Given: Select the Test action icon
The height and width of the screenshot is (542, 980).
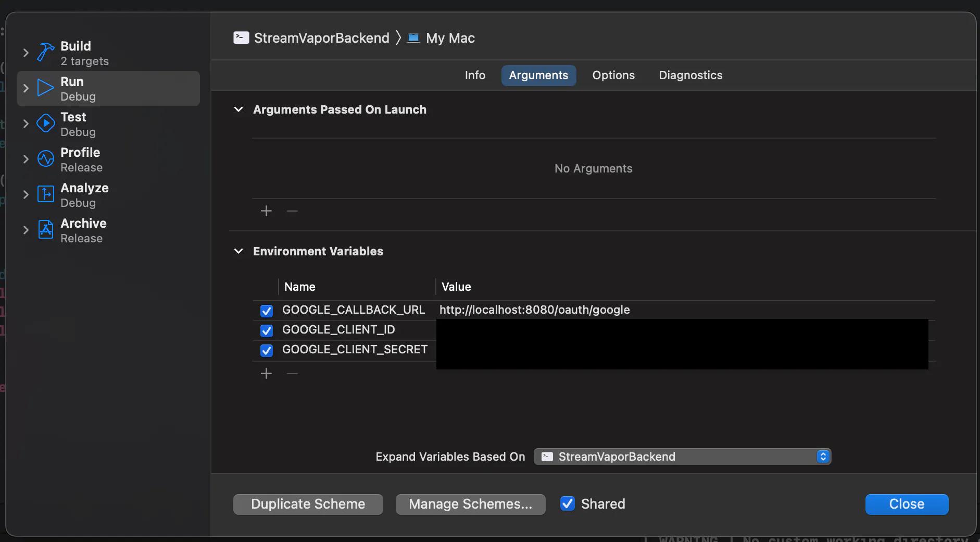Looking at the screenshot, I should point(46,123).
